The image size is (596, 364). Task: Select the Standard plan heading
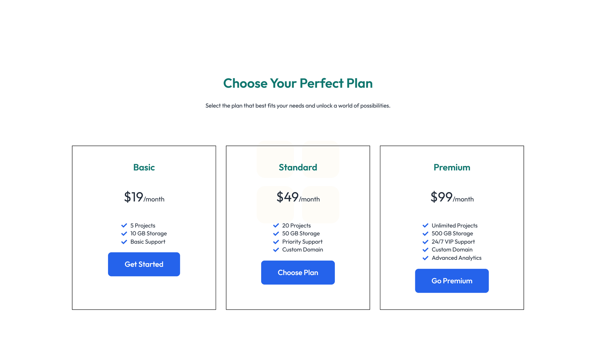298,167
